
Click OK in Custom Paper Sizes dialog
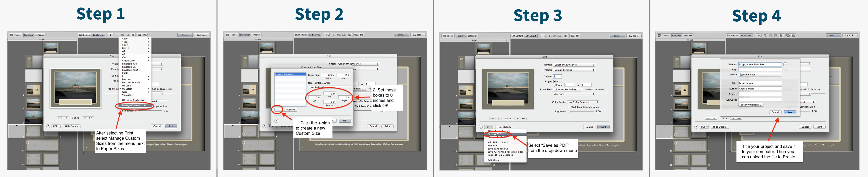tap(345, 121)
